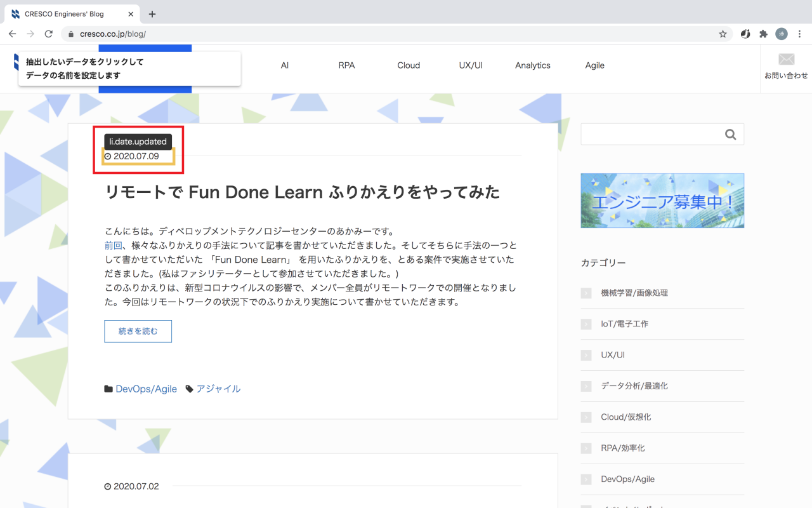Click the arrow icon beside Cloud/仮想化

point(586,418)
